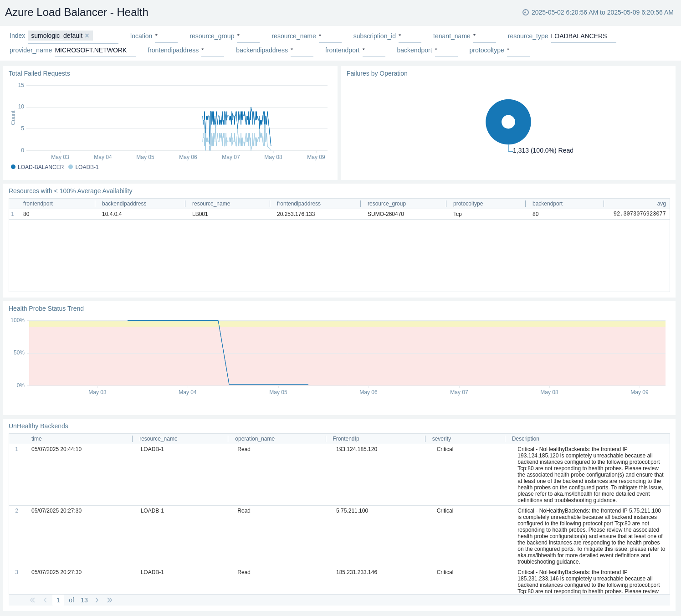Sort by protocoltype column header

click(468, 204)
